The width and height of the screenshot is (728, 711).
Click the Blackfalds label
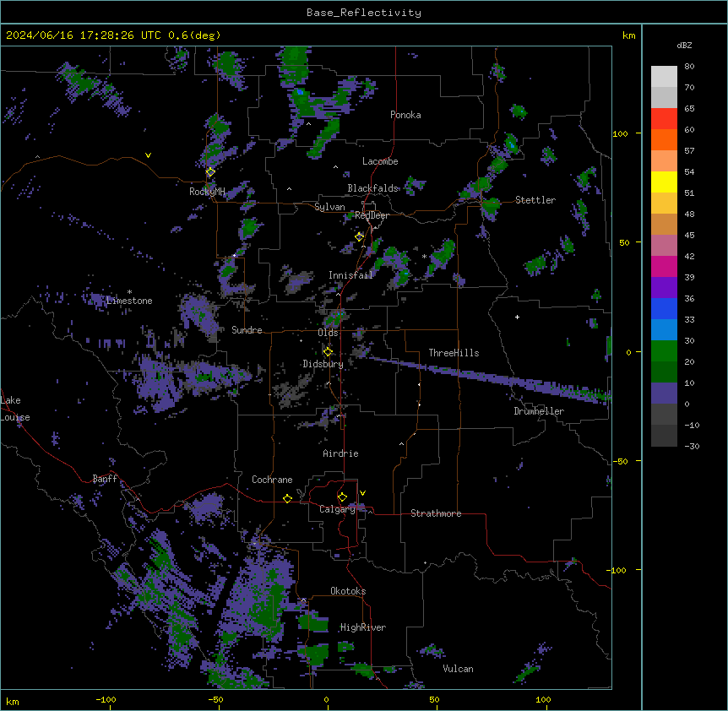tap(372, 188)
